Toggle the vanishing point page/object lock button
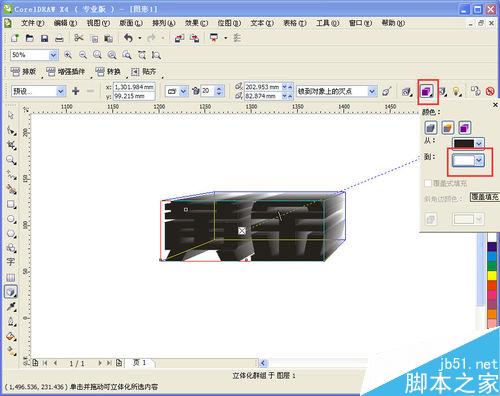 tap(386, 91)
